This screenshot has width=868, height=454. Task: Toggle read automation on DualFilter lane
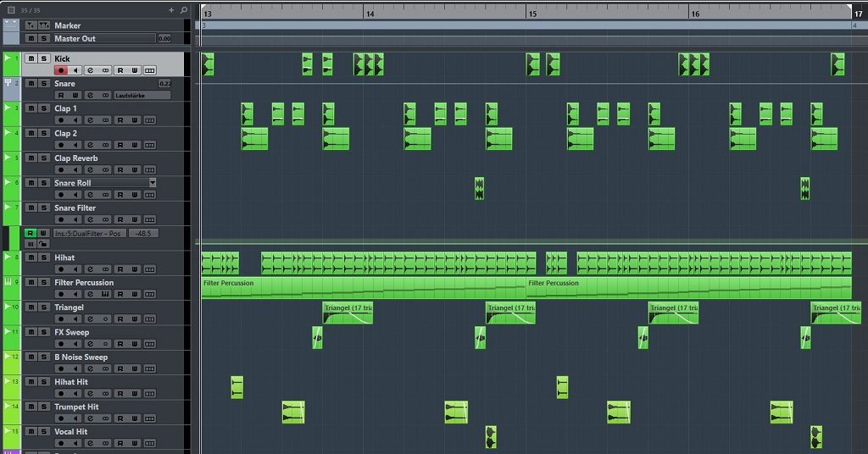click(x=31, y=234)
